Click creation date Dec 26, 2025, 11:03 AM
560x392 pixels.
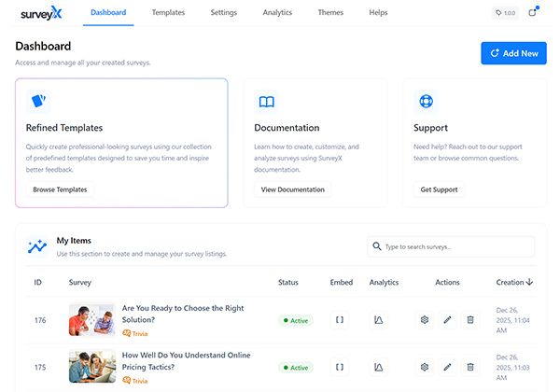click(x=512, y=368)
